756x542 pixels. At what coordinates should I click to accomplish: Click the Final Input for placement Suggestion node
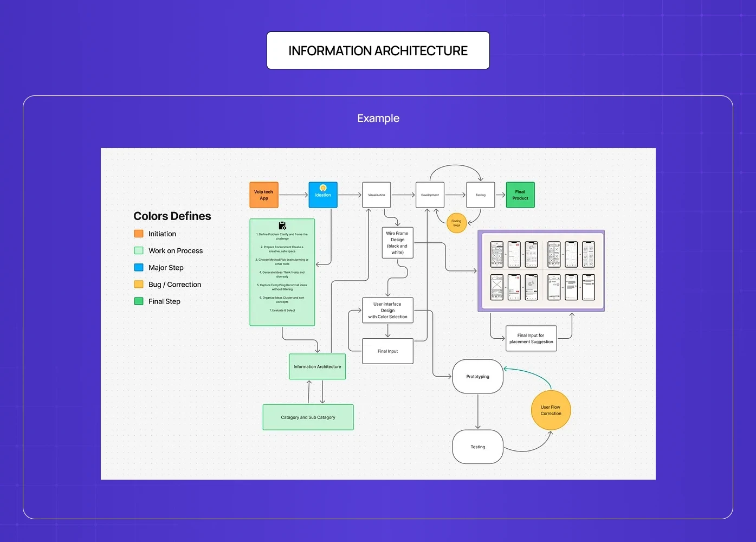[x=531, y=338]
